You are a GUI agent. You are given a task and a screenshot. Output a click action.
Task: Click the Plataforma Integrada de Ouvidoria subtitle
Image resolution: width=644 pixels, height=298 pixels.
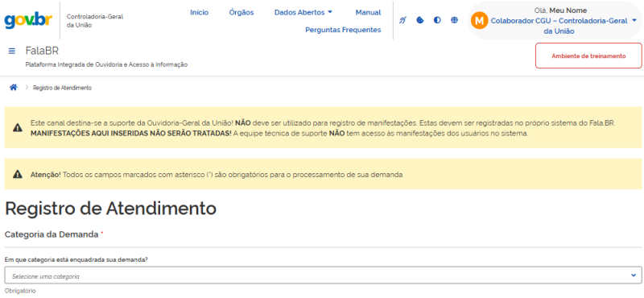pyautogui.click(x=106, y=64)
